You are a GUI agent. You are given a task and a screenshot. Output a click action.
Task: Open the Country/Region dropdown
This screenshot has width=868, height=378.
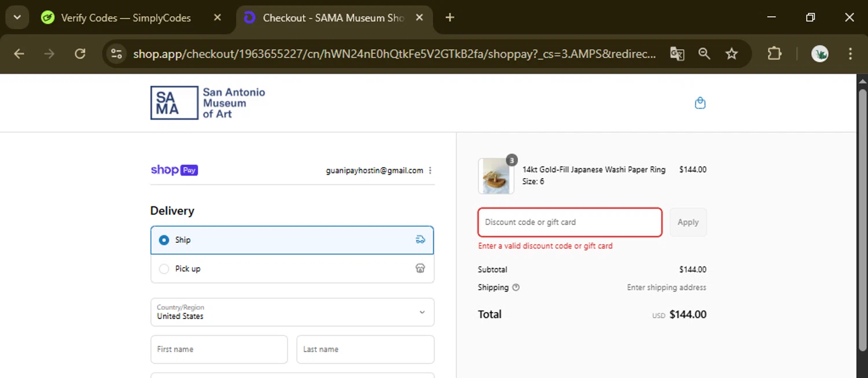click(292, 312)
